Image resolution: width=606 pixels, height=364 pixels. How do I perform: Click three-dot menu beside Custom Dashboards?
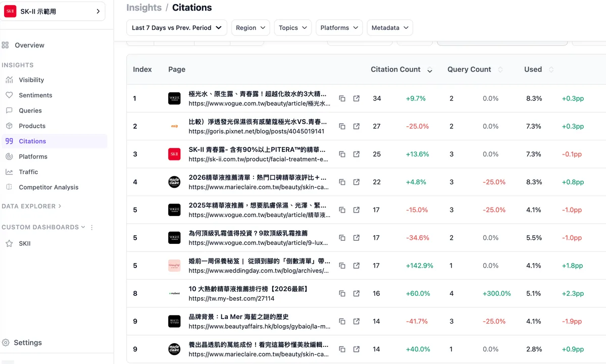coord(92,228)
